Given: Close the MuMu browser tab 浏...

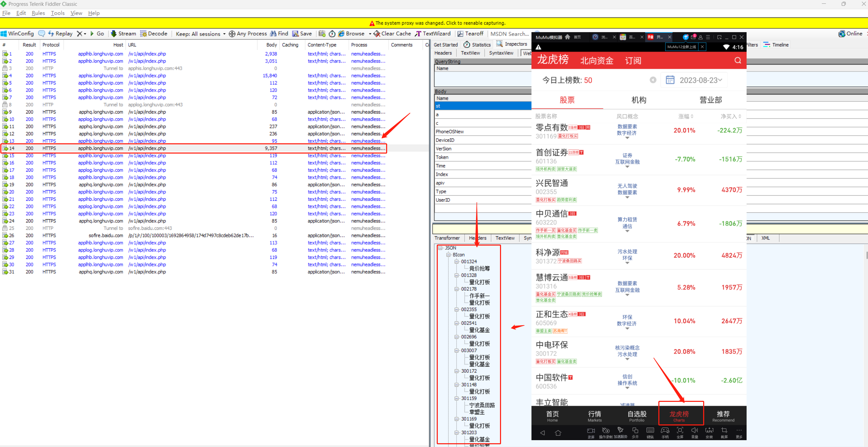Looking at the screenshot, I should click(x=614, y=37).
